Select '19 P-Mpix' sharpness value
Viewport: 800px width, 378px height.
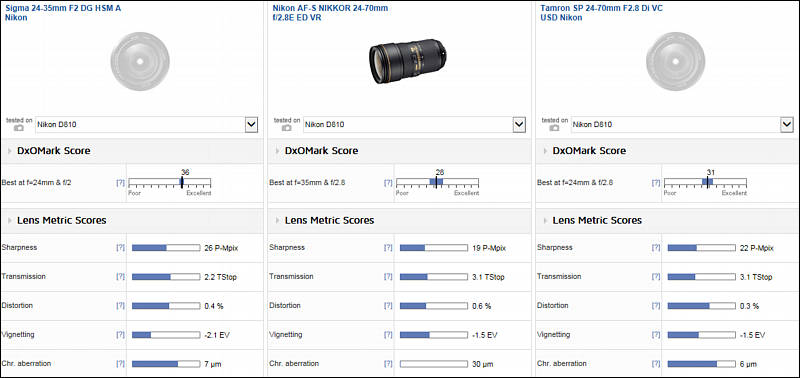pos(489,248)
